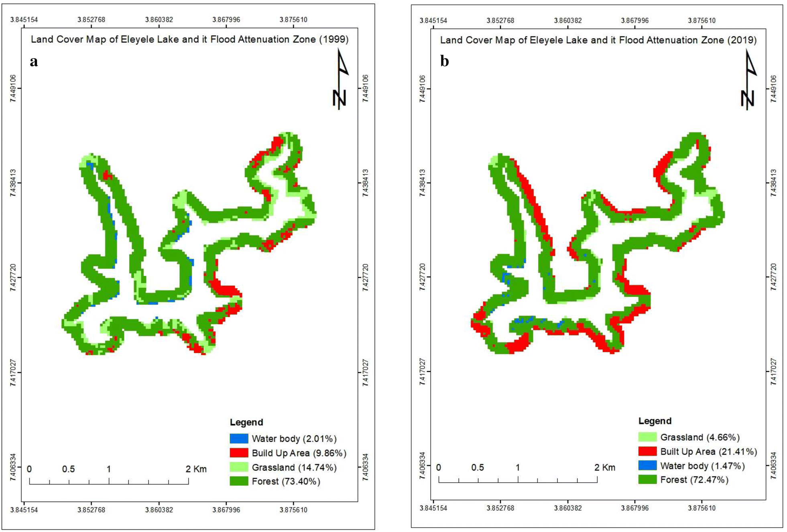The image size is (787, 532).
Task: Click the 2019 land cover map title
Action: pos(598,40)
